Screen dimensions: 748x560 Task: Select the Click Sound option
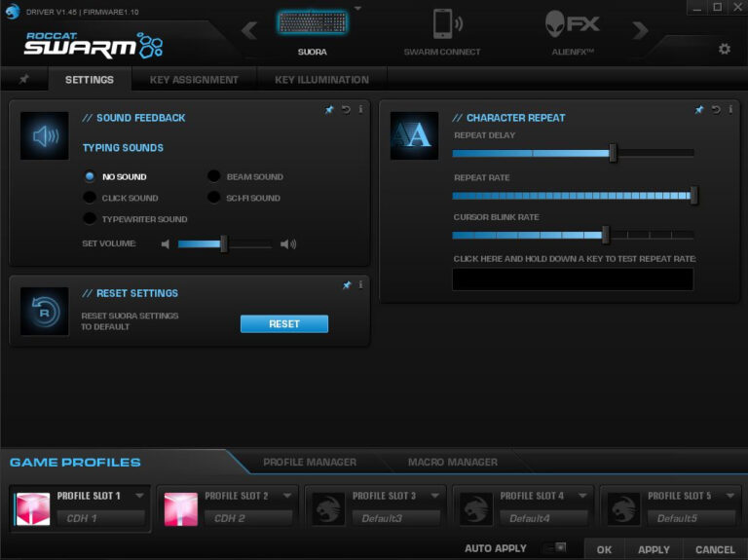click(90, 198)
